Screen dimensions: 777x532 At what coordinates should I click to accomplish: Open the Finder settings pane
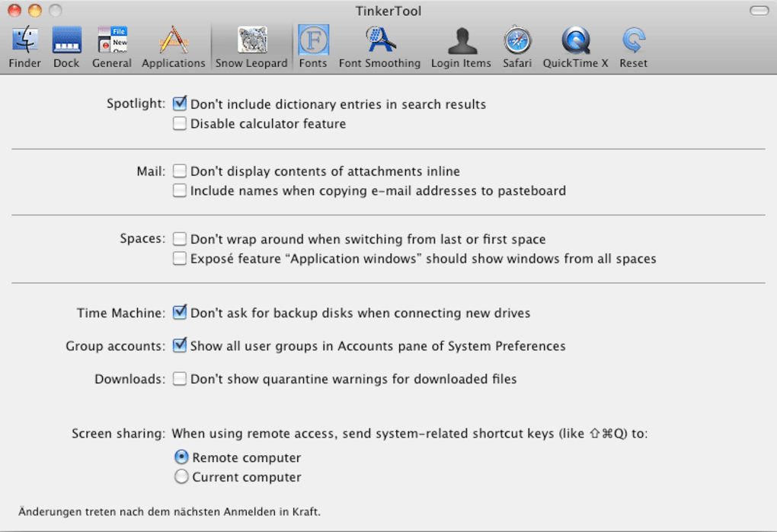click(x=25, y=47)
